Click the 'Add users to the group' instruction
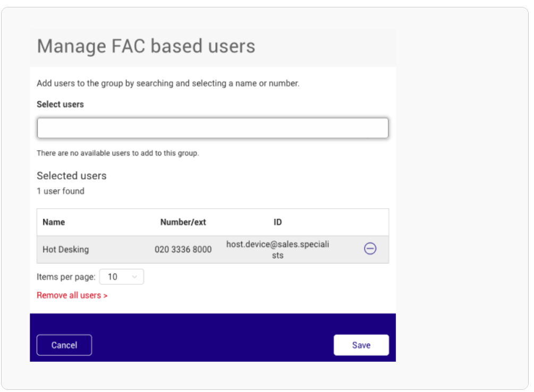Screen dimensions: 534x392 [x=168, y=83]
